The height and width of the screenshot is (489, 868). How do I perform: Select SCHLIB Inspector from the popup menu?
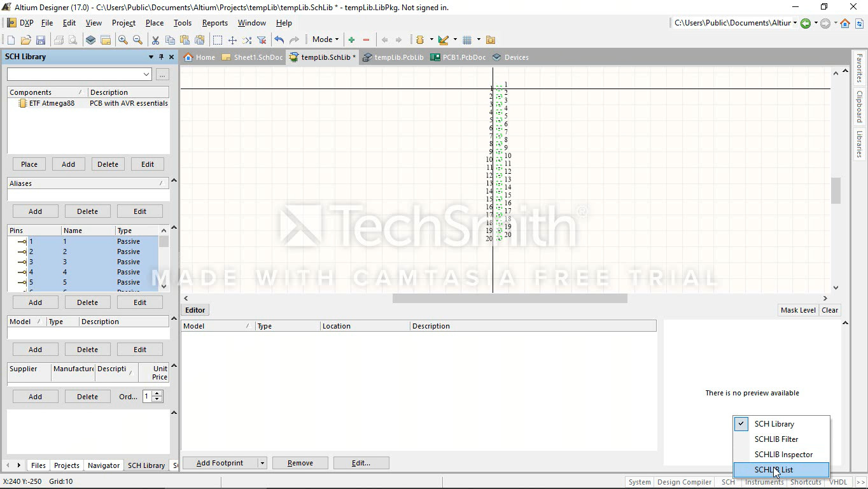pos(783,455)
